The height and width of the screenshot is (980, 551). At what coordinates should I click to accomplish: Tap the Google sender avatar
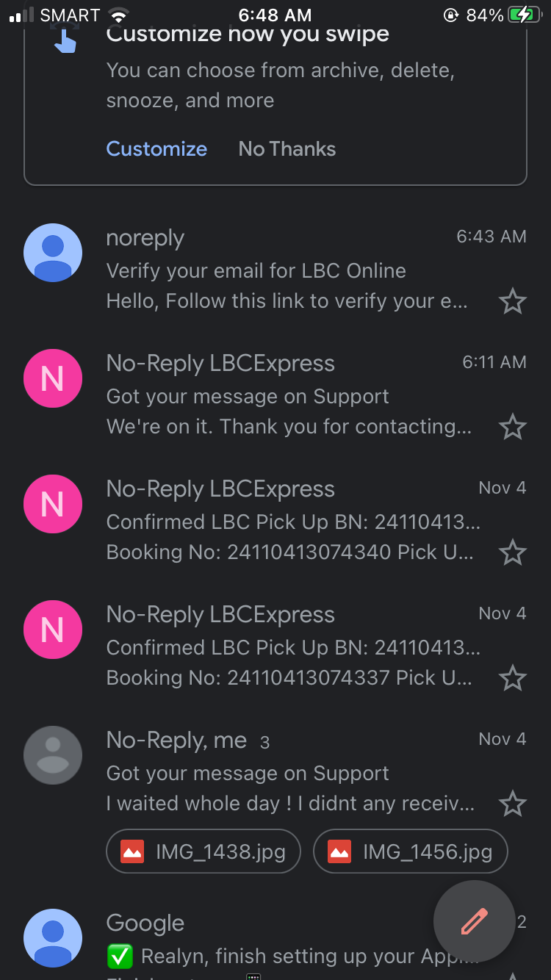click(x=53, y=938)
